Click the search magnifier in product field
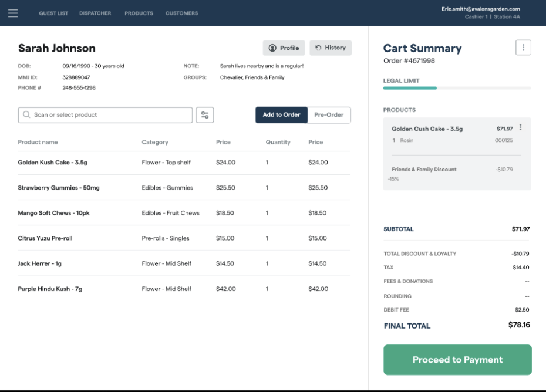Viewport: 546px width, 392px height. click(26, 114)
